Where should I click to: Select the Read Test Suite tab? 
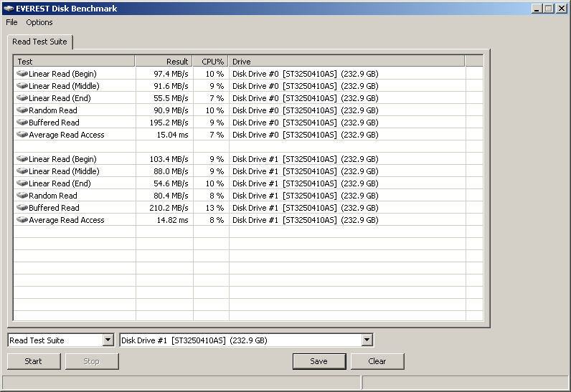39,42
